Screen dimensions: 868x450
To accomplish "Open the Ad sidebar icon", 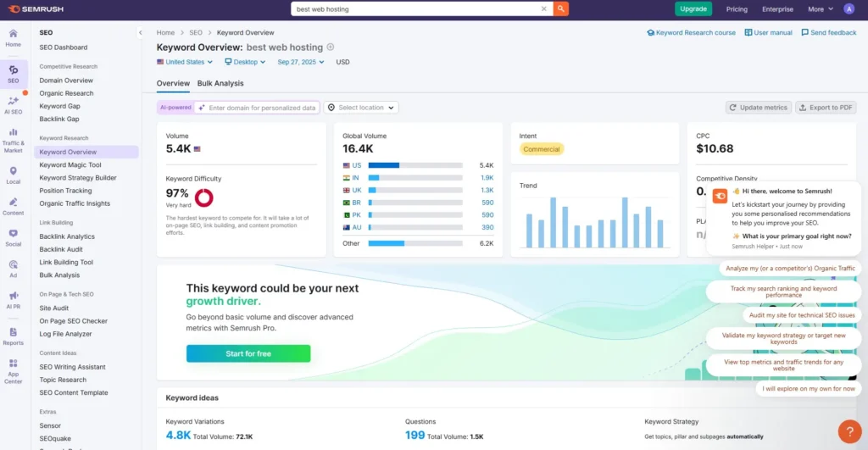I will (14, 269).
